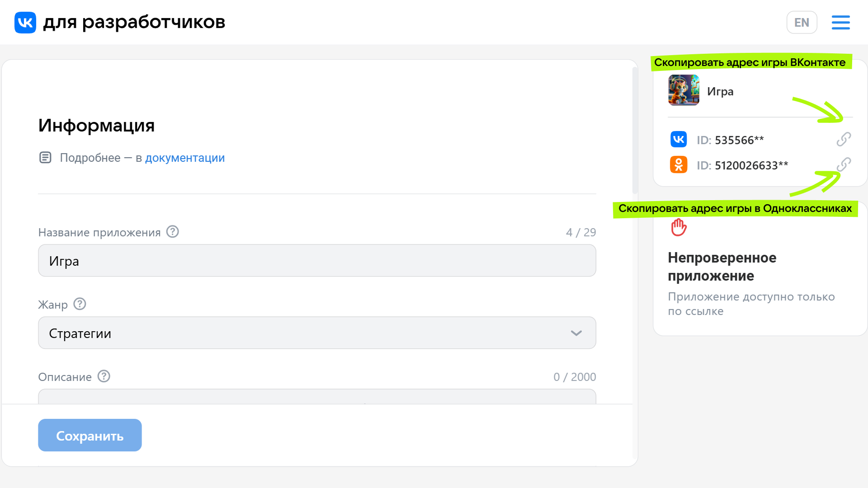Screen dimensions: 868x488
Task: Click the help icon beside Жанр
Action: point(80,304)
